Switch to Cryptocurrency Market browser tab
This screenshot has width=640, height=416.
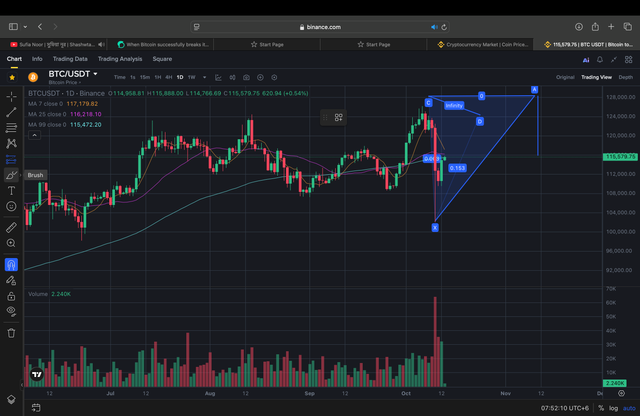point(483,44)
